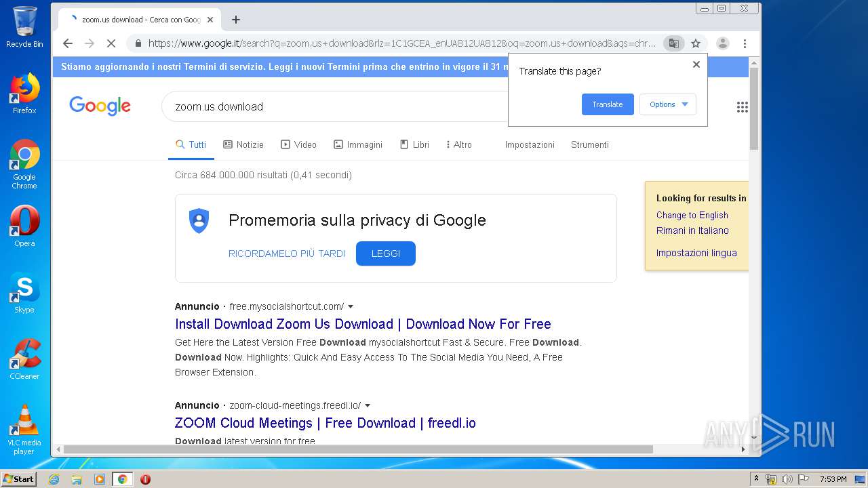Click the browser back arrow

pyautogui.click(x=68, y=43)
